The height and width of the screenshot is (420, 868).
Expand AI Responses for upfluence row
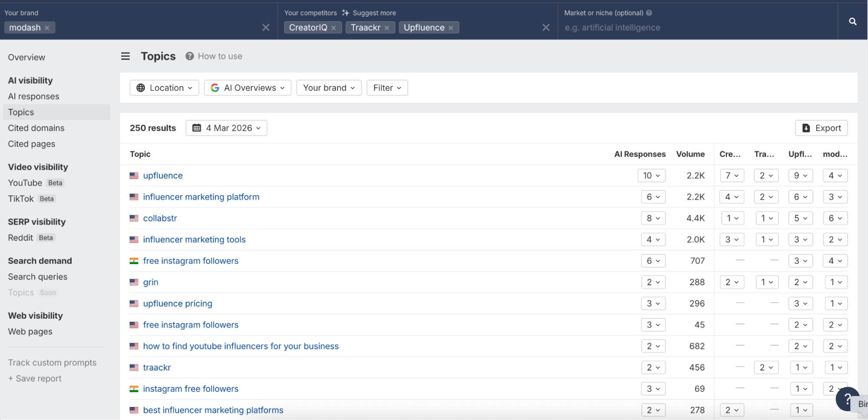click(x=651, y=175)
